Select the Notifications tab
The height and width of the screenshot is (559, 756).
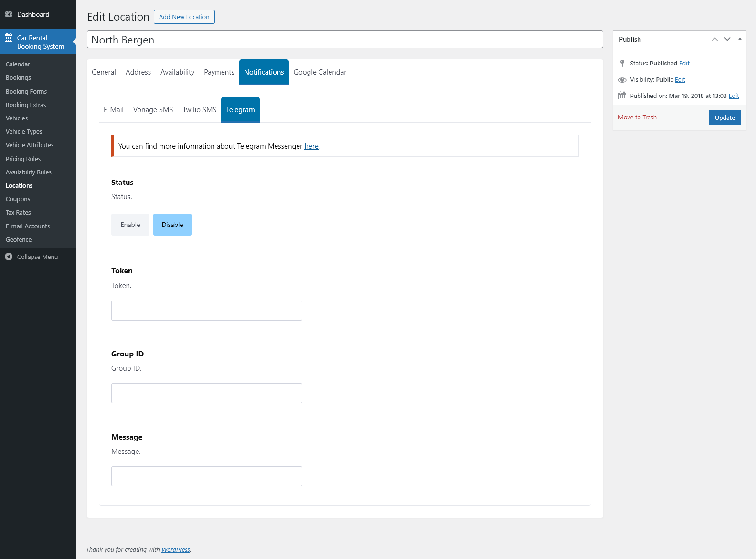point(264,72)
